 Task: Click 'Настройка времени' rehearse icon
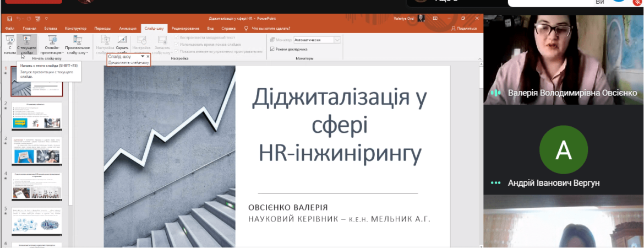(141, 45)
